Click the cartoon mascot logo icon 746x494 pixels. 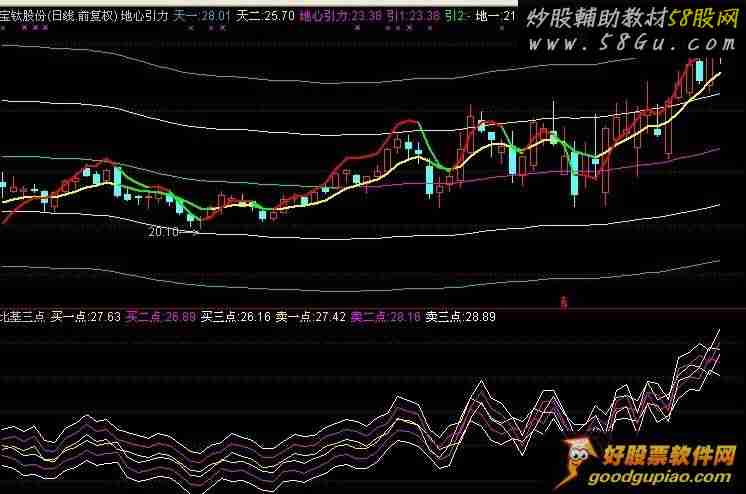tap(580, 460)
